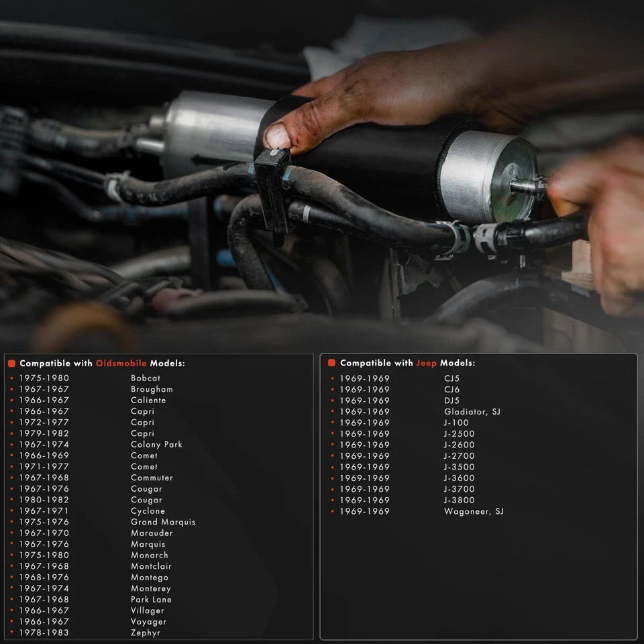Select Comet in the 1966-1969 row

coord(144,455)
